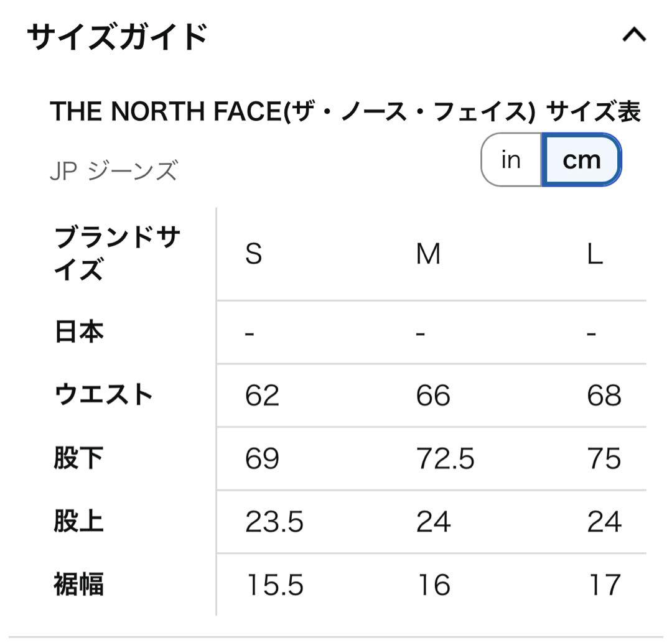Screen dimensions: 672x643
Task: Collapse the サイズガイド section chevron
Action: pyautogui.click(x=634, y=35)
